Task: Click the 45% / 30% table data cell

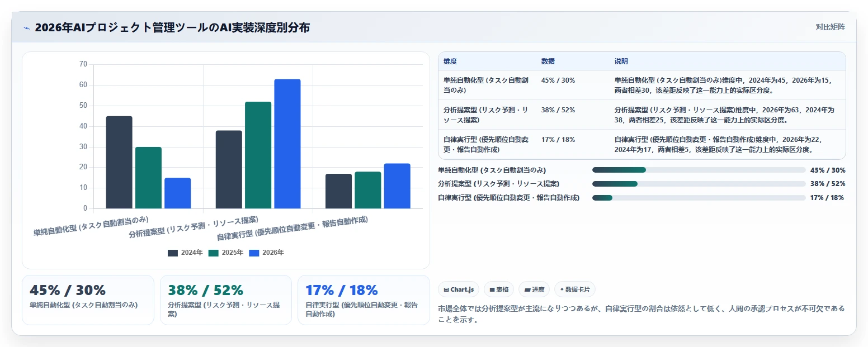Action: point(558,80)
